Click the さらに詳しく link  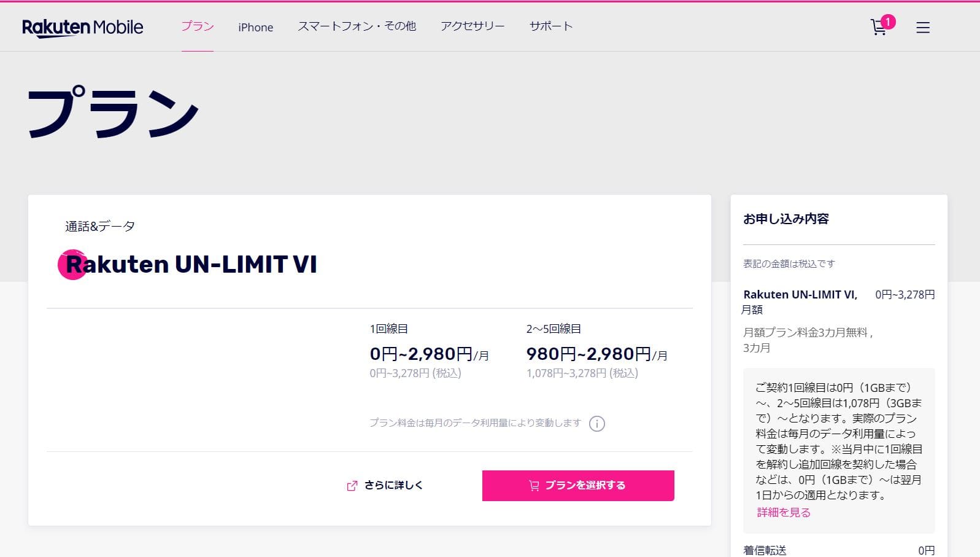(x=393, y=485)
